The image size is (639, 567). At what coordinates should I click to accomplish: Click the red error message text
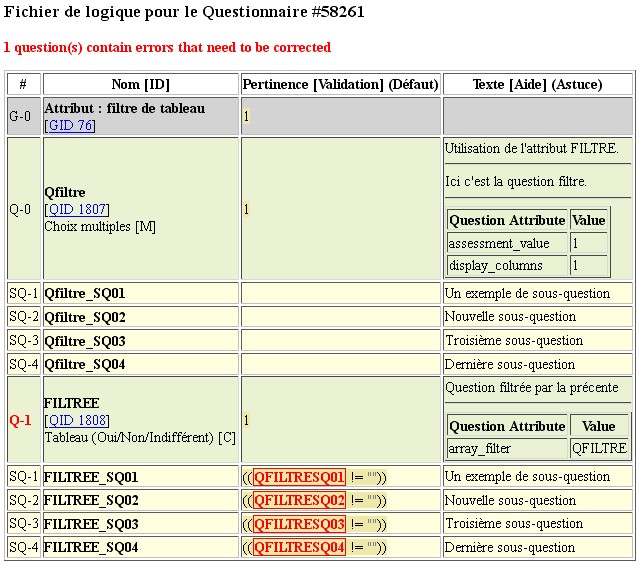(167, 48)
